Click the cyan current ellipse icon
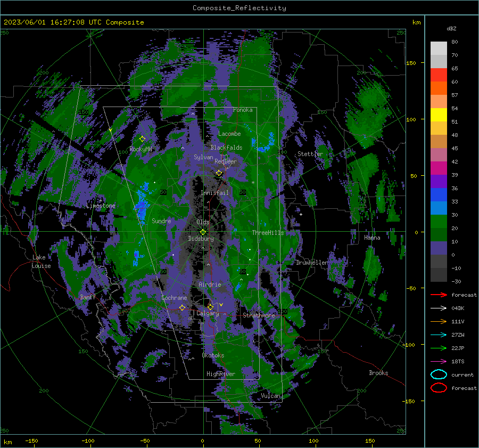 [439, 374]
